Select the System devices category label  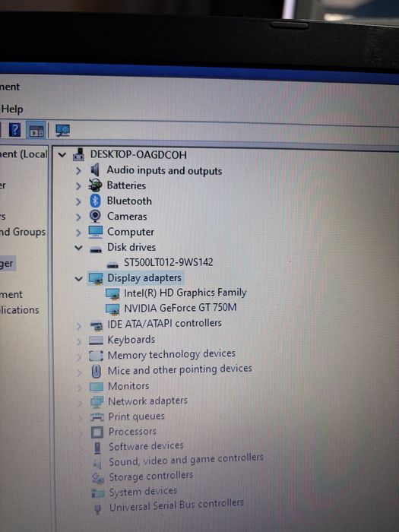pyautogui.click(x=143, y=491)
